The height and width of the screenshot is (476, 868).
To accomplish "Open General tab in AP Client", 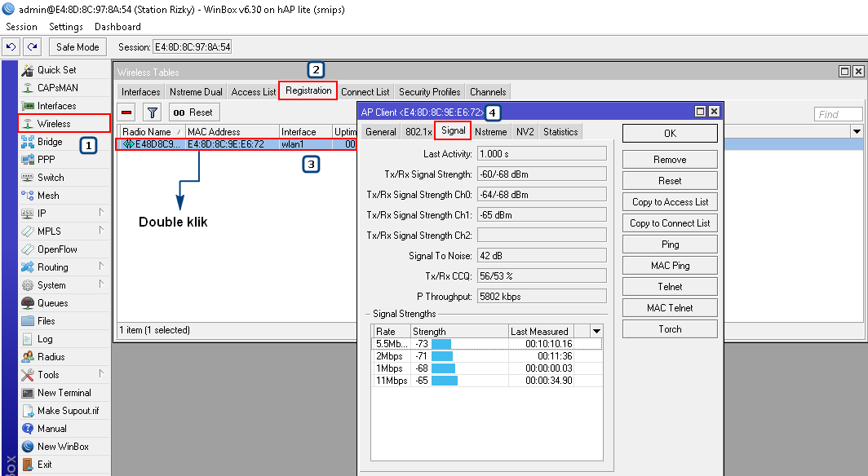I will (381, 131).
